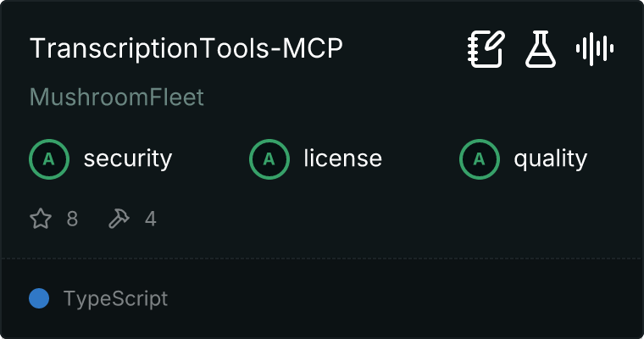Click the lab flask icon

[x=540, y=49]
